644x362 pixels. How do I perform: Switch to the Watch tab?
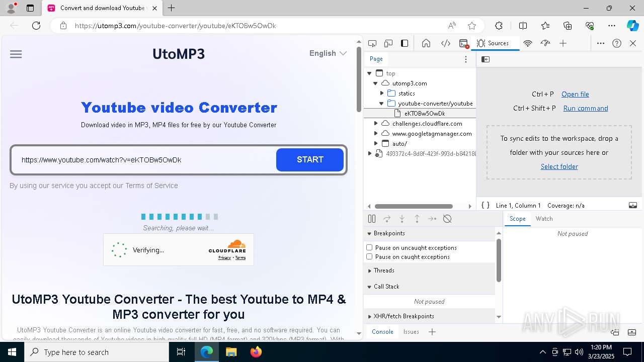click(544, 219)
